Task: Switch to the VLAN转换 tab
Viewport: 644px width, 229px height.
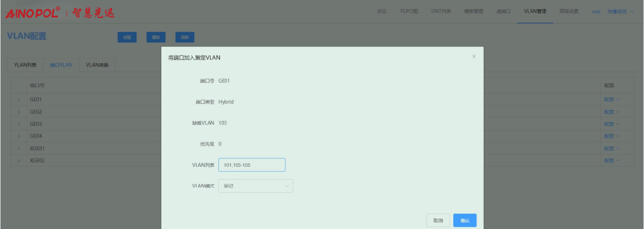Action: (x=97, y=65)
